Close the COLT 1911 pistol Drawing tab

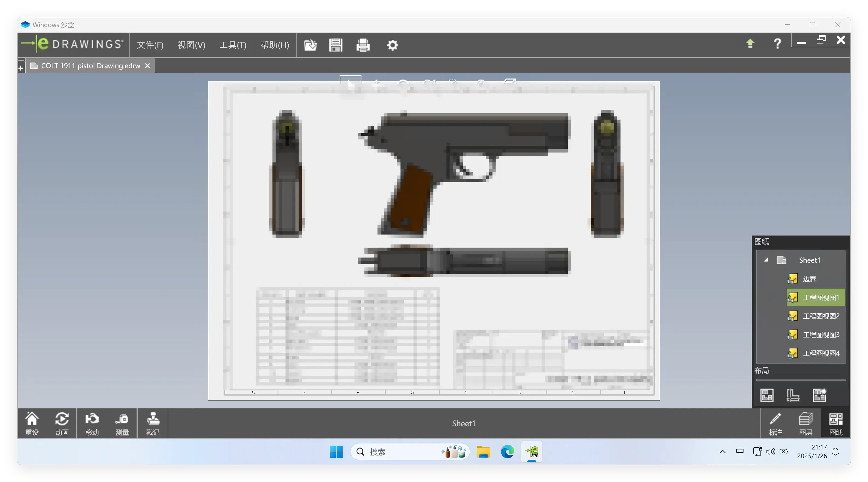[x=147, y=66]
